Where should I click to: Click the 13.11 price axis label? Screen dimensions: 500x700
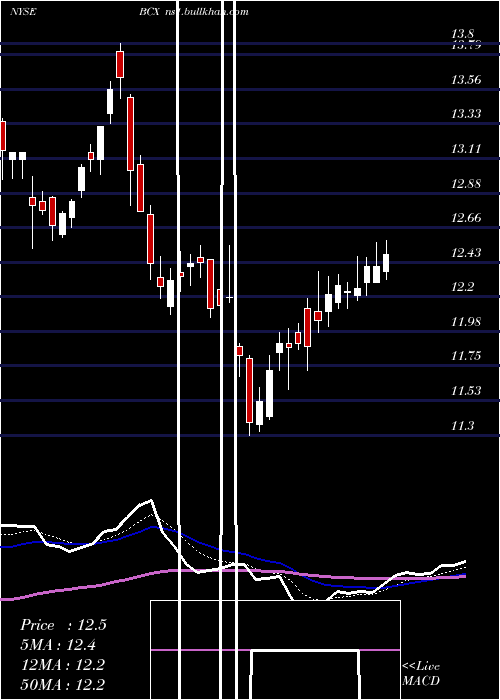466,149
